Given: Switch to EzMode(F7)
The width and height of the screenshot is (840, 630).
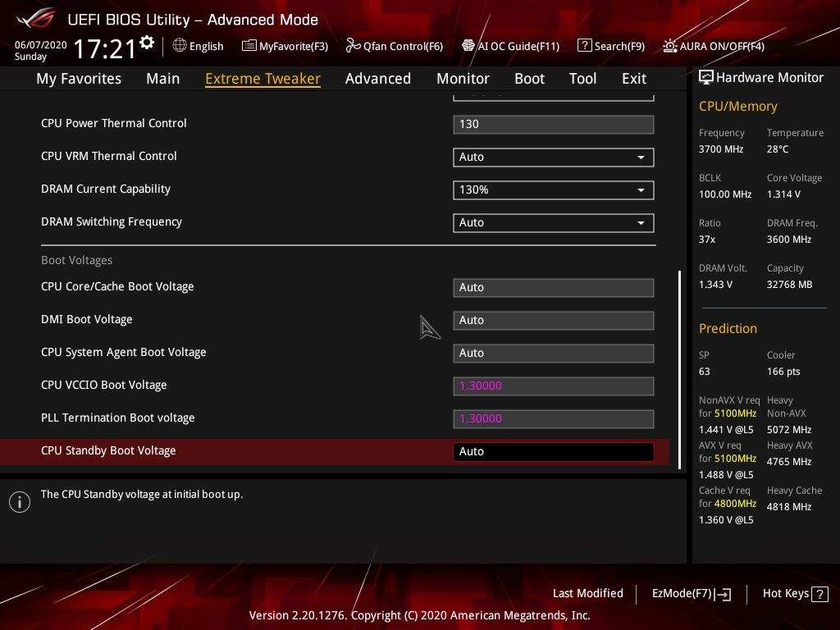Looking at the screenshot, I should pos(691,594).
